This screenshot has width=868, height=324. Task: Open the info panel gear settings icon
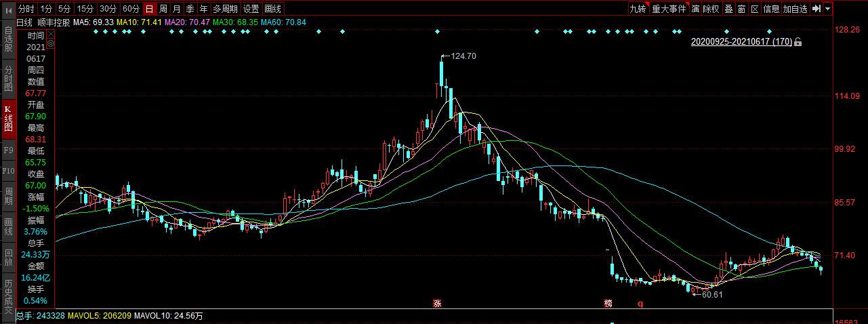tap(49, 43)
